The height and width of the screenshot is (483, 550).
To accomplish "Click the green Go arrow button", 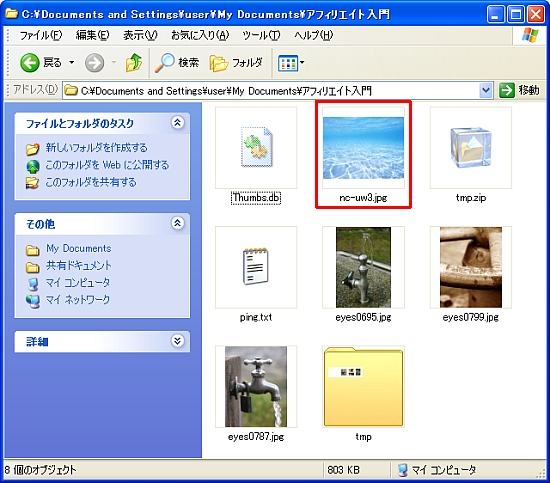I will [507, 91].
